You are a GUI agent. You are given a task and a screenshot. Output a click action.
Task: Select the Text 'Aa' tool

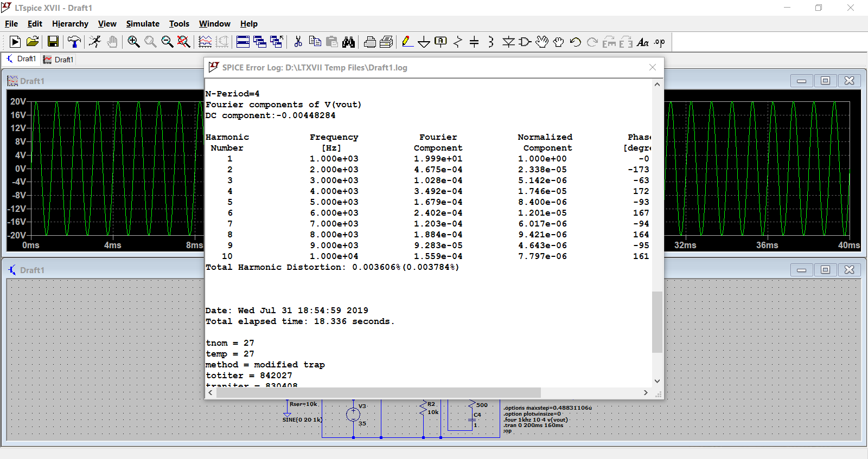(x=643, y=42)
